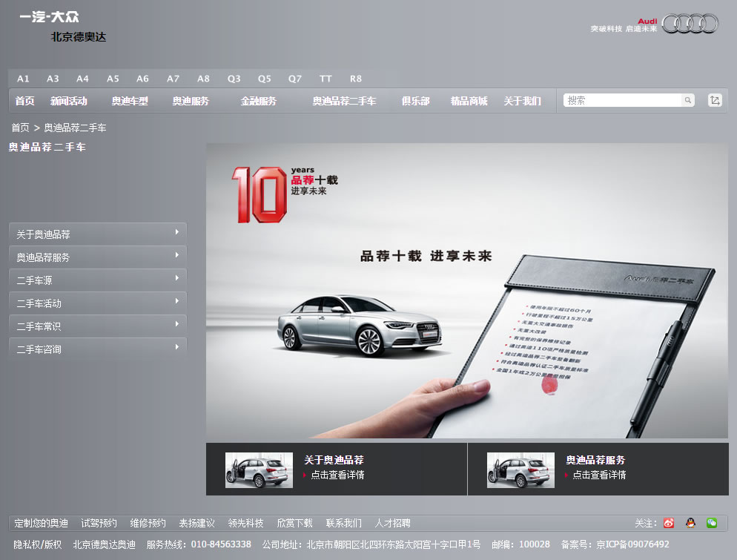Open the 隐私权/版权 link
Screen dimensions: 737x560
[38, 544]
